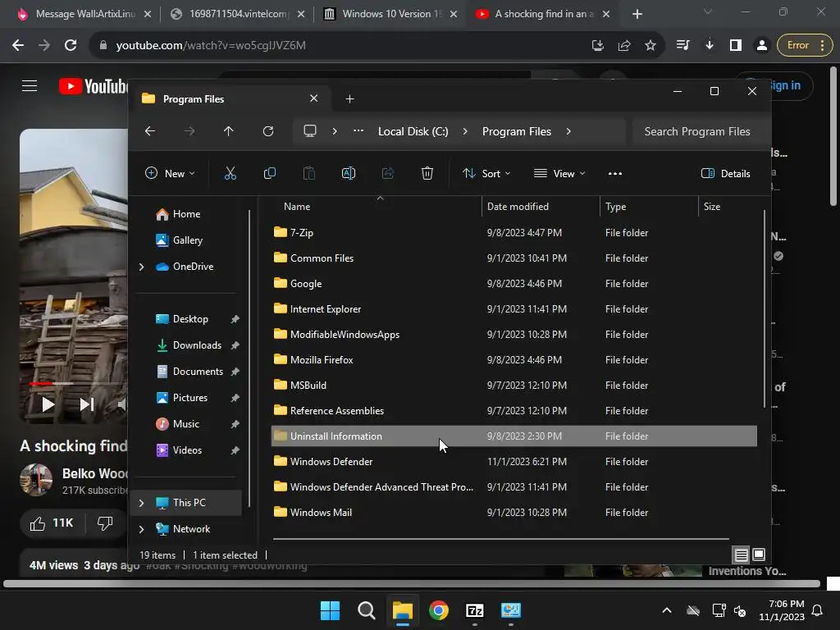Open Gallery in navigation pane
The image size is (840, 630).
(x=188, y=240)
